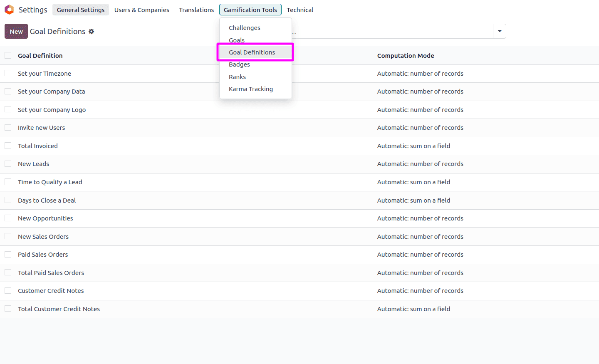This screenshot has width=599, height=364.
Task: Open the Gamification Tools menu
Action: [250, 10]
